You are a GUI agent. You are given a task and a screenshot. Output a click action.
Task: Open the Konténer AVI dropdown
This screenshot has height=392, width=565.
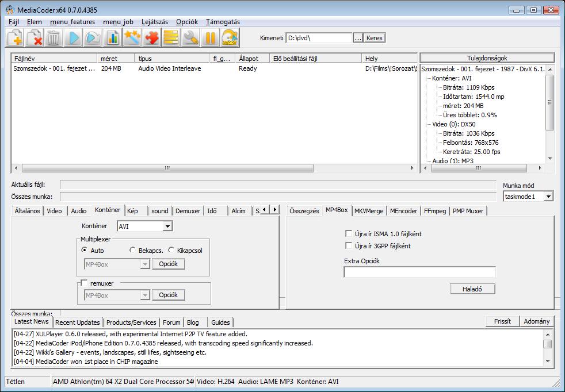point(167,226)
